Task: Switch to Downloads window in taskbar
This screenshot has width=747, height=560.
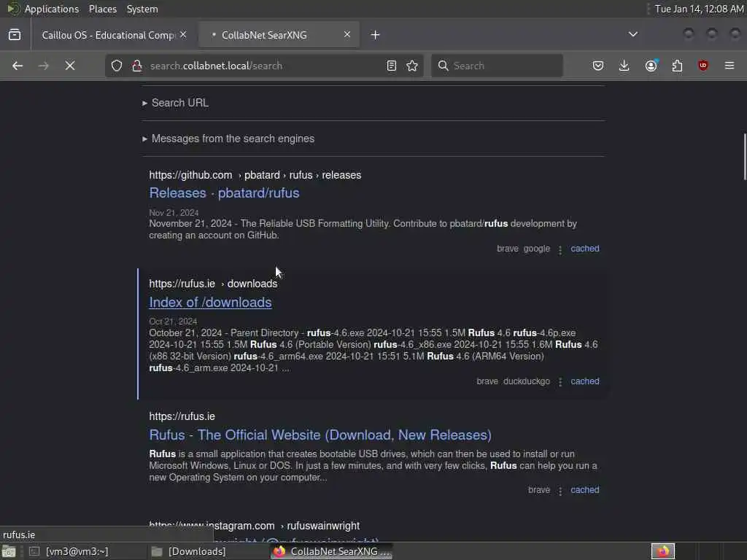Action: [190, 551]
